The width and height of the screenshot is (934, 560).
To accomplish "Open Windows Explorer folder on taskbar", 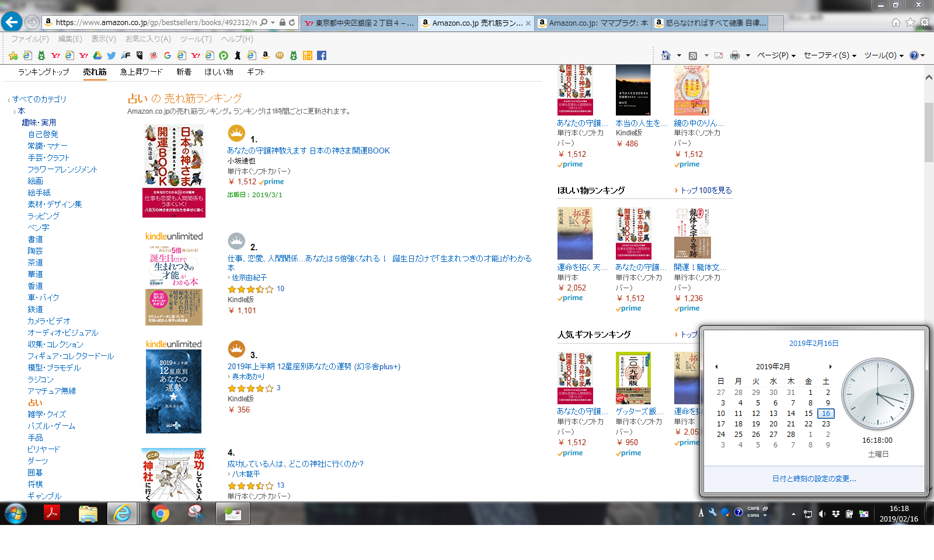I will coord(88,513).
